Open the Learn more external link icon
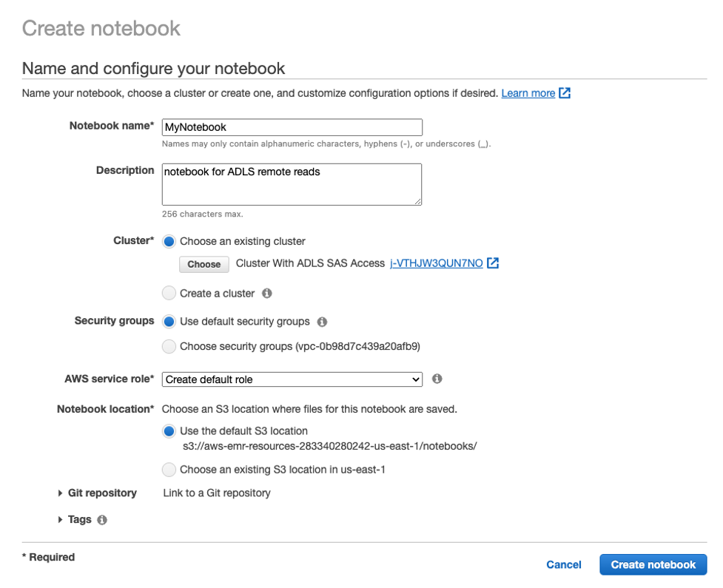Image resolution: width=723 pixels, height=588 pixels. [x=564, y=92]
